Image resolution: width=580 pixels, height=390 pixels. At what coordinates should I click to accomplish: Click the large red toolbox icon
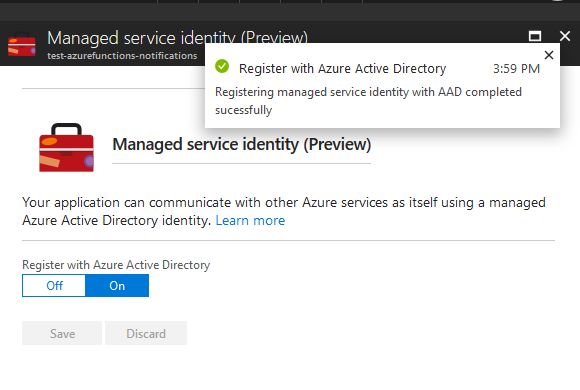67,147
